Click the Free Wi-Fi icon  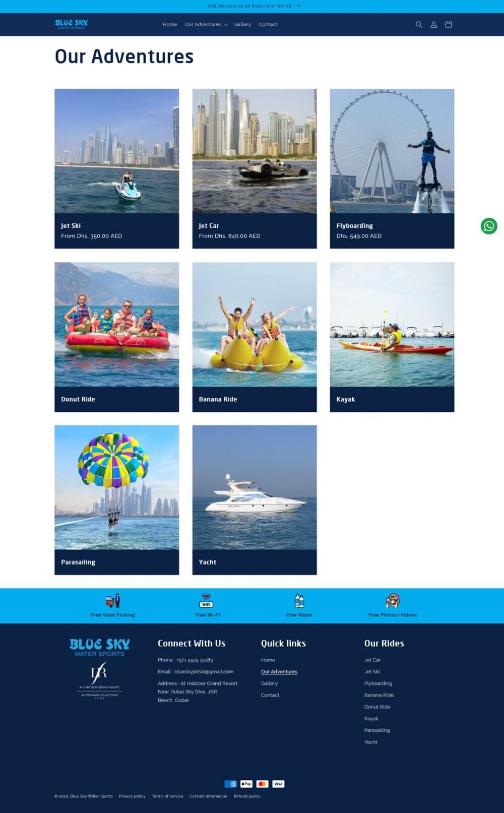click(207, 601)
